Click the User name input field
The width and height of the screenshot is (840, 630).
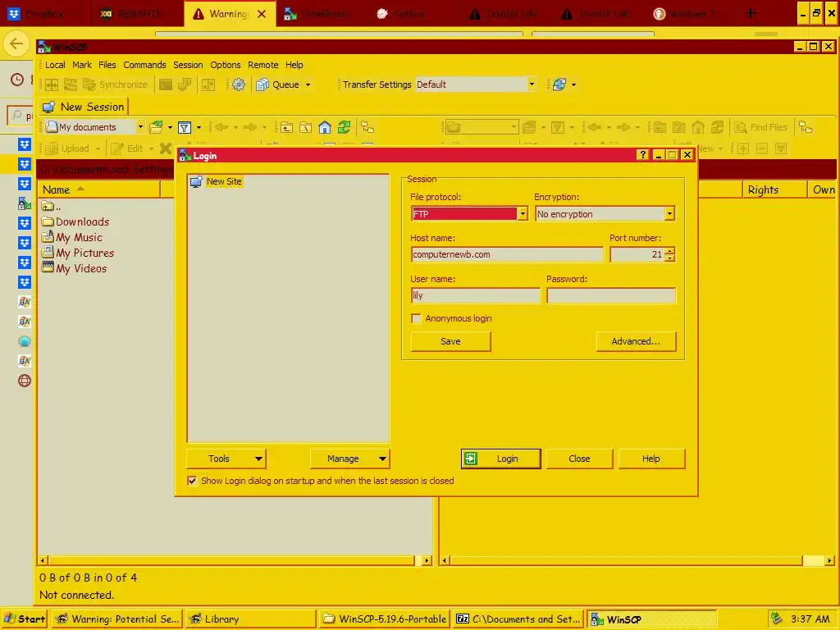pyautogui.click(x=475, y=295)
